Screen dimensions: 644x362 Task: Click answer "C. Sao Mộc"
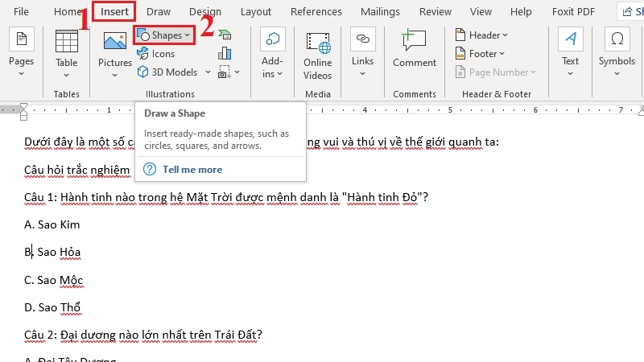53,280
